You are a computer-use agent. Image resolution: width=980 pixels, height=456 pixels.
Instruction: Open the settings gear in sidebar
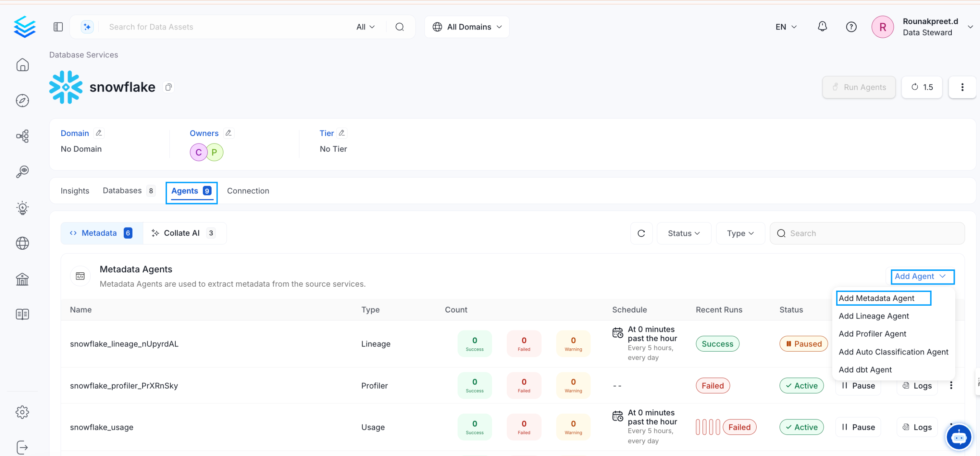coord(22,412)
